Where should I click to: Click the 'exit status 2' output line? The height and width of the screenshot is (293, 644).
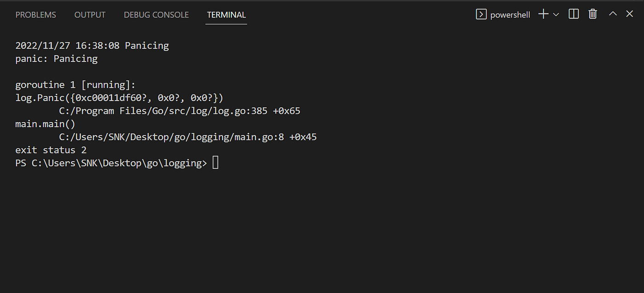click(x=51, y=150)
